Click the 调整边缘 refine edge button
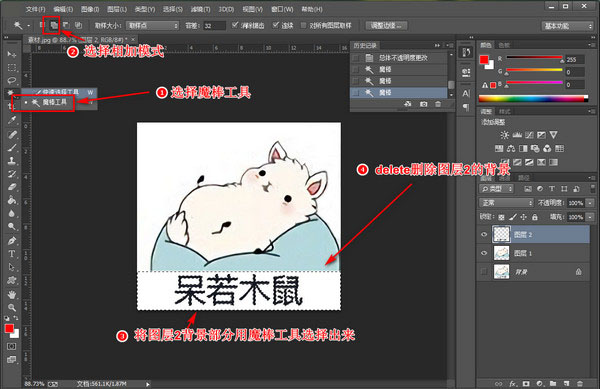This screenshot has width=600, height=389. point(386,26)
